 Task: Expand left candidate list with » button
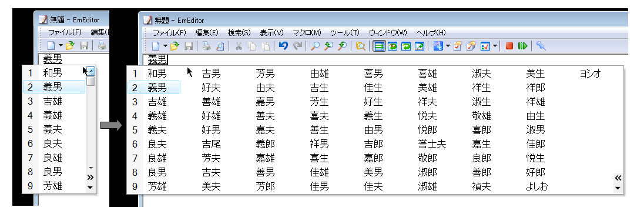pos(90,178)
